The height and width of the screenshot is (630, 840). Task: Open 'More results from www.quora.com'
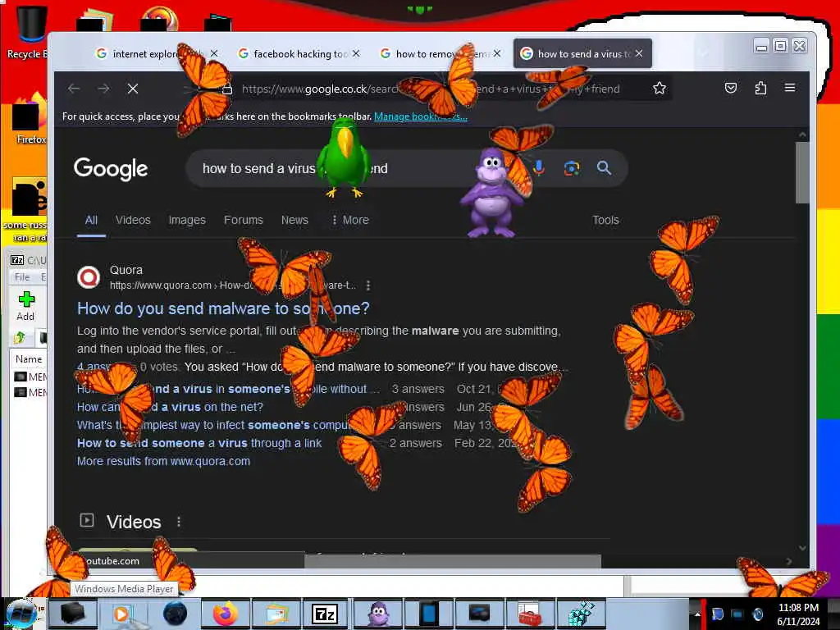[163, 461]
